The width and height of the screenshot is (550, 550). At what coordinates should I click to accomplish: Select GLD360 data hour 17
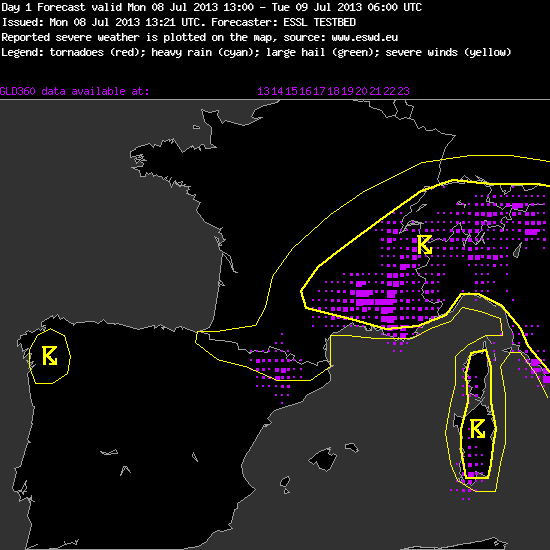320,91
